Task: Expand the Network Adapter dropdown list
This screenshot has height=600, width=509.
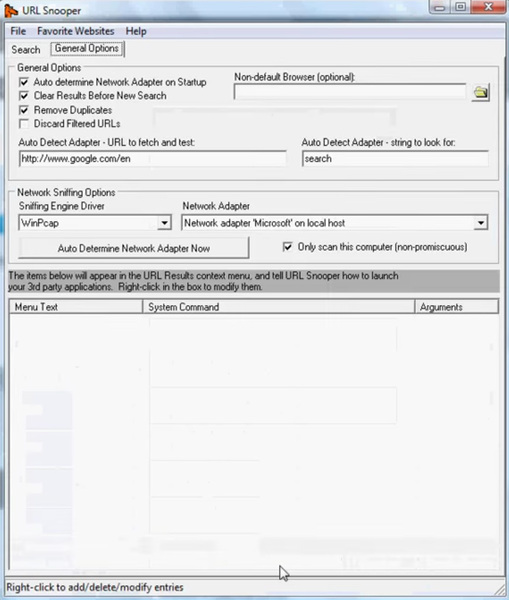Action: click(480, 223)
